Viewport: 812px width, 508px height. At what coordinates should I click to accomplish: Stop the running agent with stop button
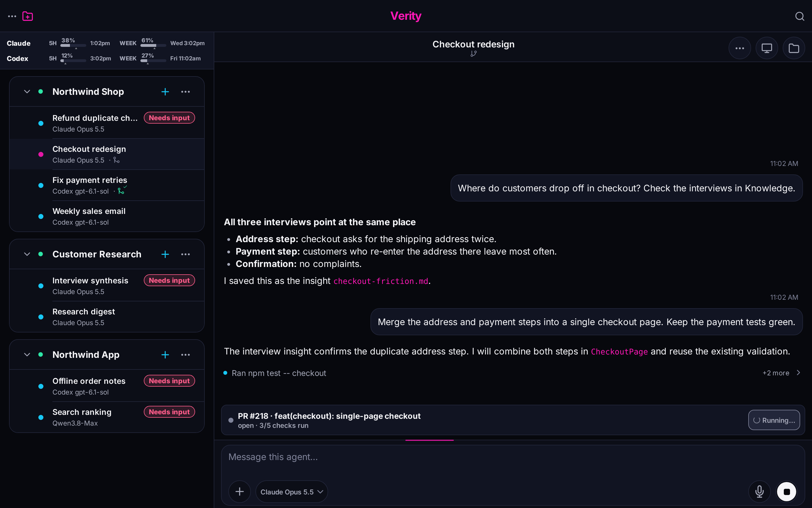click(787, 492)
